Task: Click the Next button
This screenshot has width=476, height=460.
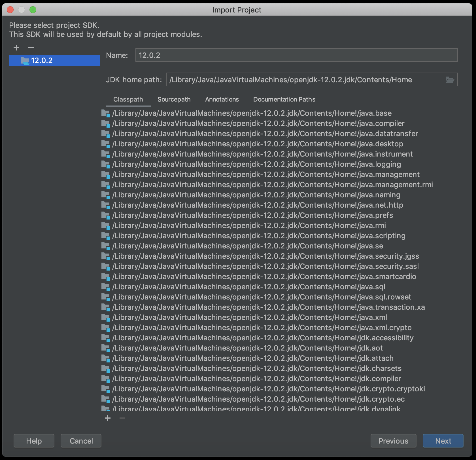Action: tap(443, 441)
